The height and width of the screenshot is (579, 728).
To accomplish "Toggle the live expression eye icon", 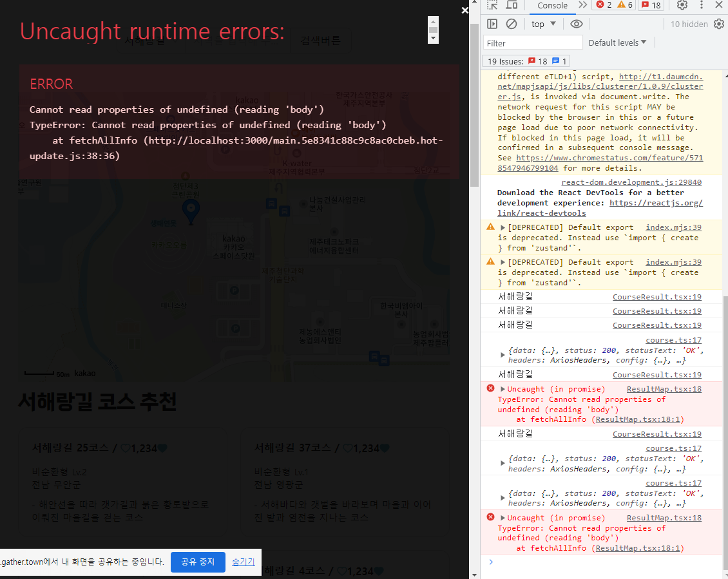I will [x=576, y=24].
